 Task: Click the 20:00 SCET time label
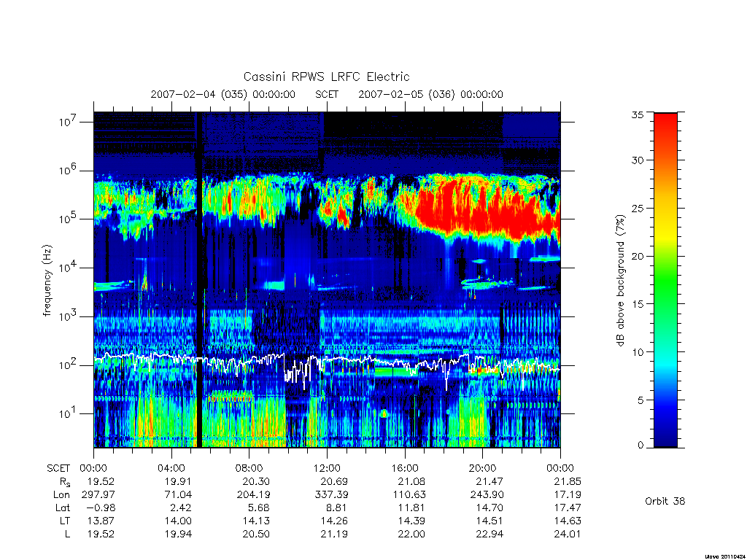click(x=483, y=468)
